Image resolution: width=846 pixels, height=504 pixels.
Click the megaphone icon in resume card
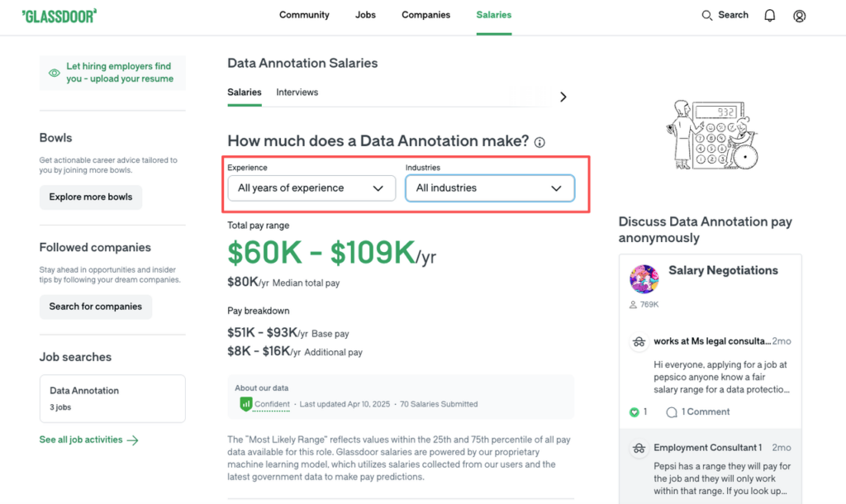(54, 73)
